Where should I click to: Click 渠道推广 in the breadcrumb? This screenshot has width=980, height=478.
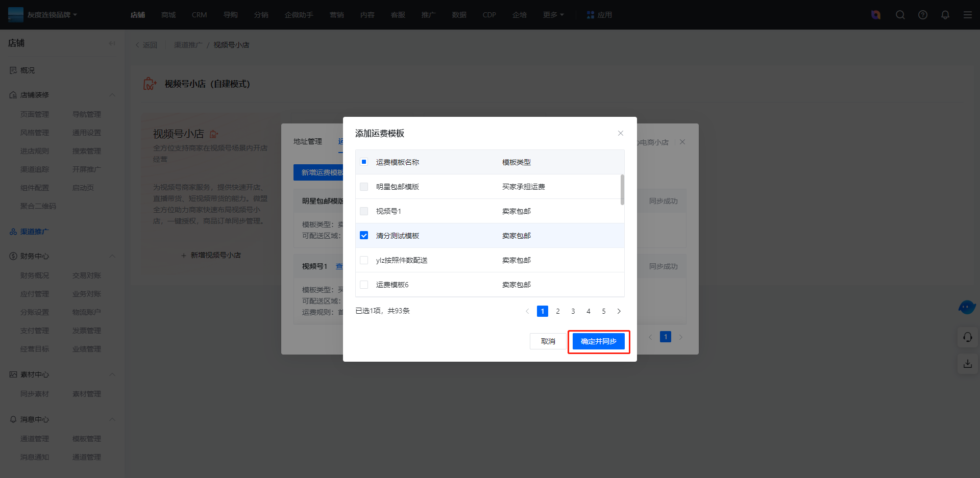pyautogui.click(x=188, y=45)
